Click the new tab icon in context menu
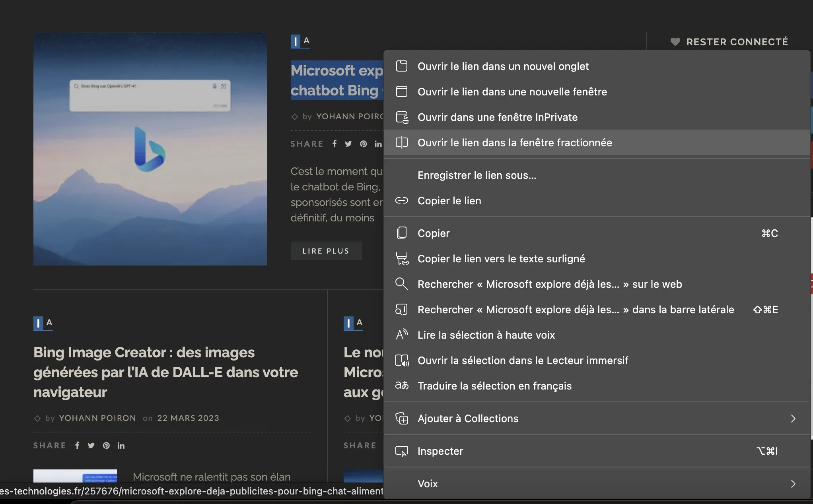Screen dimensions: 813x504 click(x=402, y=66)
